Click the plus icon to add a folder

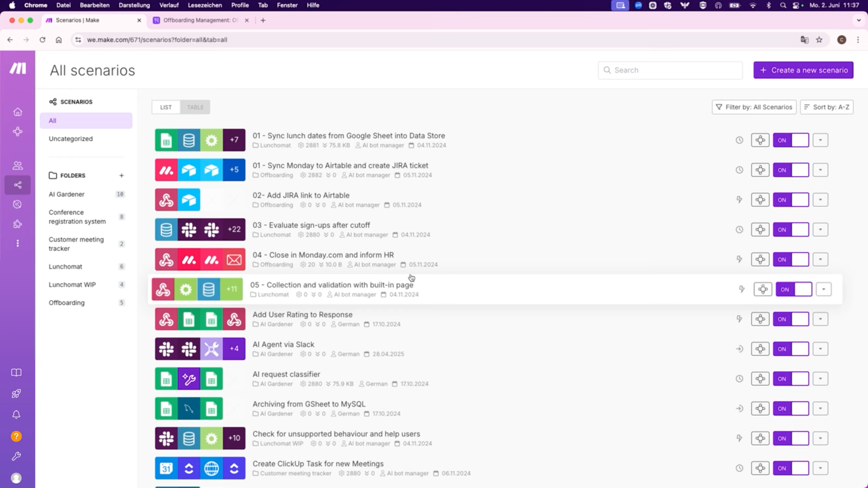click(121, 175)
